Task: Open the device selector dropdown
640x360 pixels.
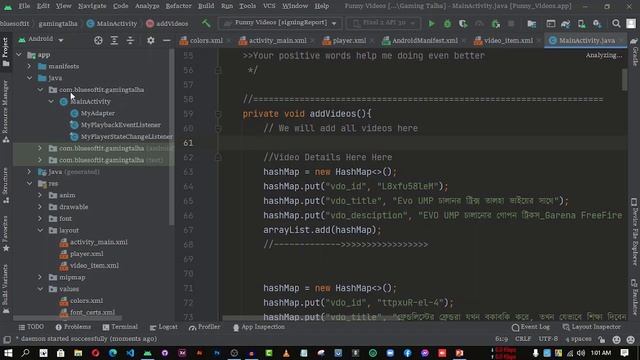Action: [383, 23]
